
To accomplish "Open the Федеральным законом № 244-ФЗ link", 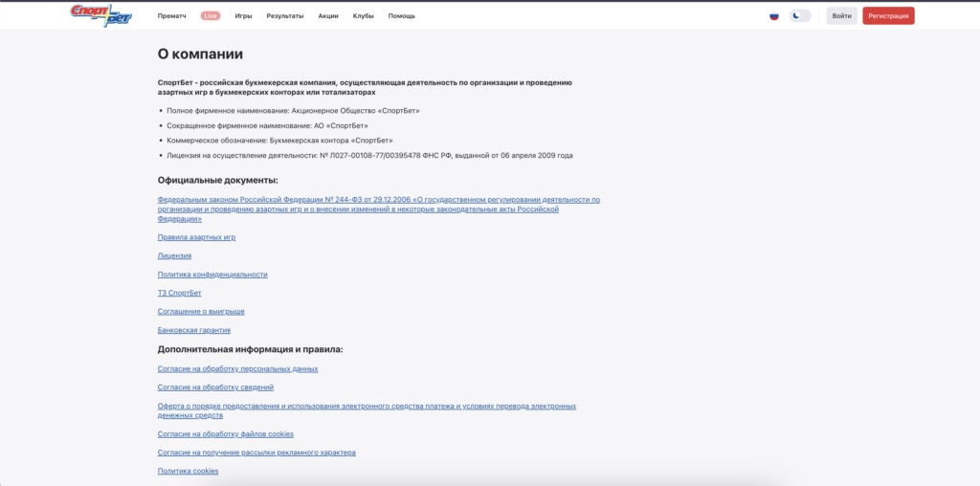I will pyautogui.click(x=379, y=210).
